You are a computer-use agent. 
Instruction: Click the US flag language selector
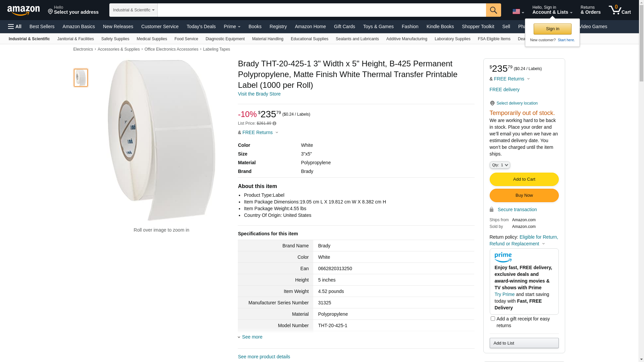pos(518,12)
